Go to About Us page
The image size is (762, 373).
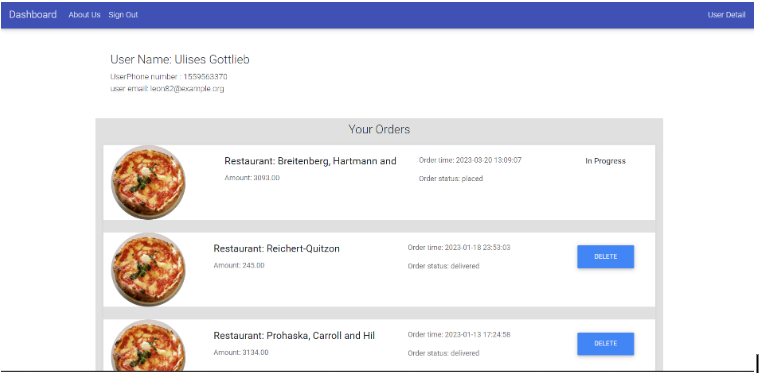coord(84,15)
